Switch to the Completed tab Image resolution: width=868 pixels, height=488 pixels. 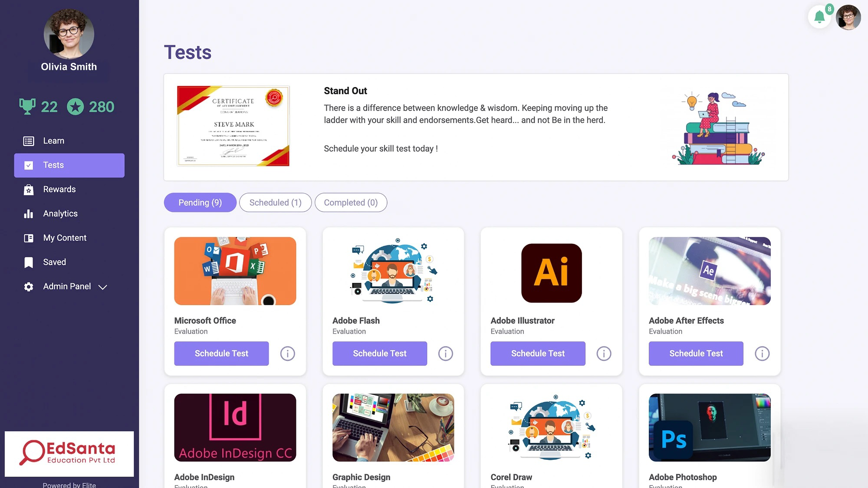pos(351,203)
